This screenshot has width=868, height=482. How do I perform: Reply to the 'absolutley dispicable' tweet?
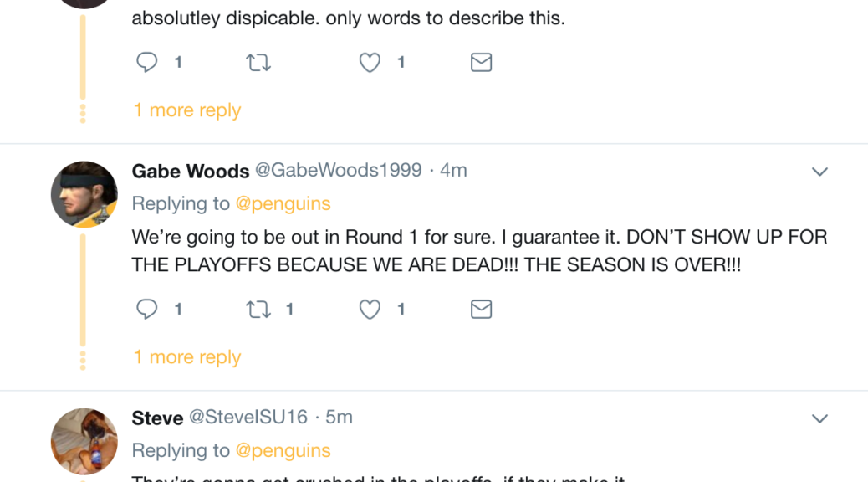click(147, 63)
